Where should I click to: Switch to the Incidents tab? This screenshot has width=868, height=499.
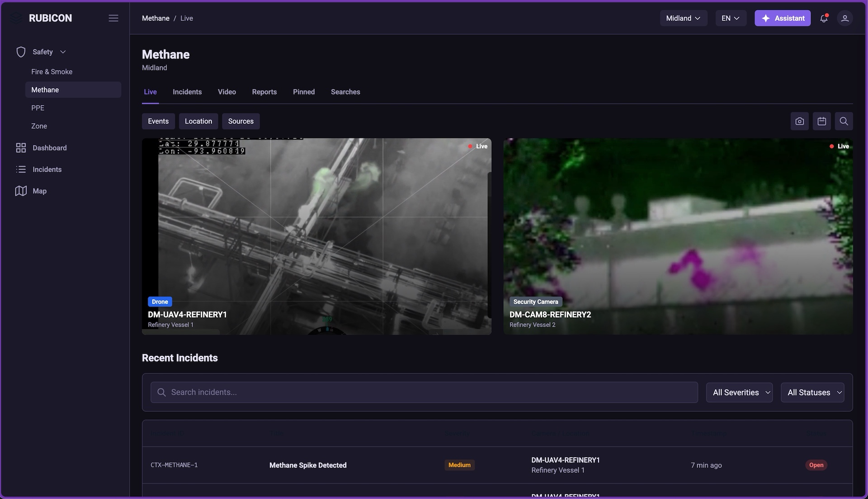click(187, 92)
